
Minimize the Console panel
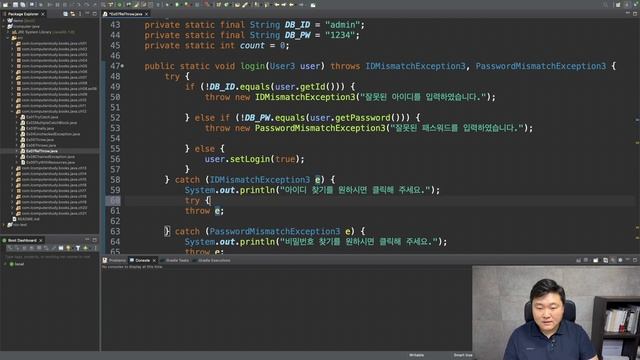[x=628, y=260]
